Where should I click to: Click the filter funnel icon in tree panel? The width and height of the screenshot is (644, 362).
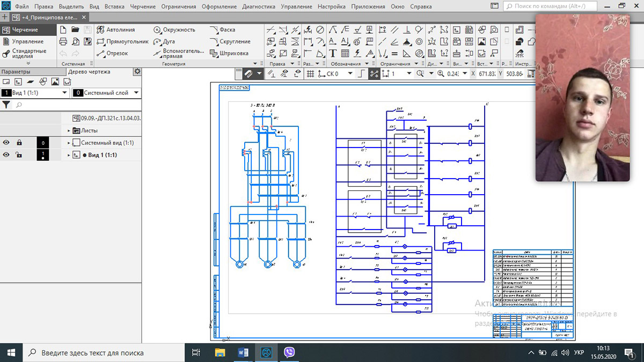(x=6, y=105)
